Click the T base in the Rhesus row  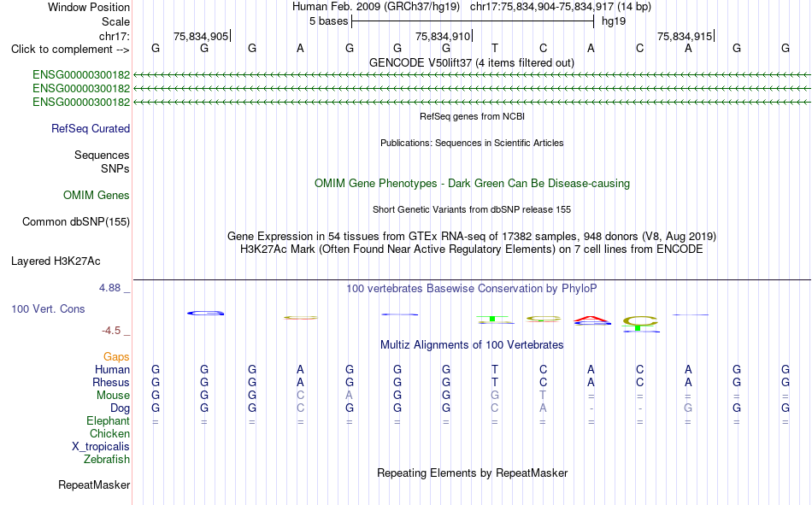(x=495, y=382)
